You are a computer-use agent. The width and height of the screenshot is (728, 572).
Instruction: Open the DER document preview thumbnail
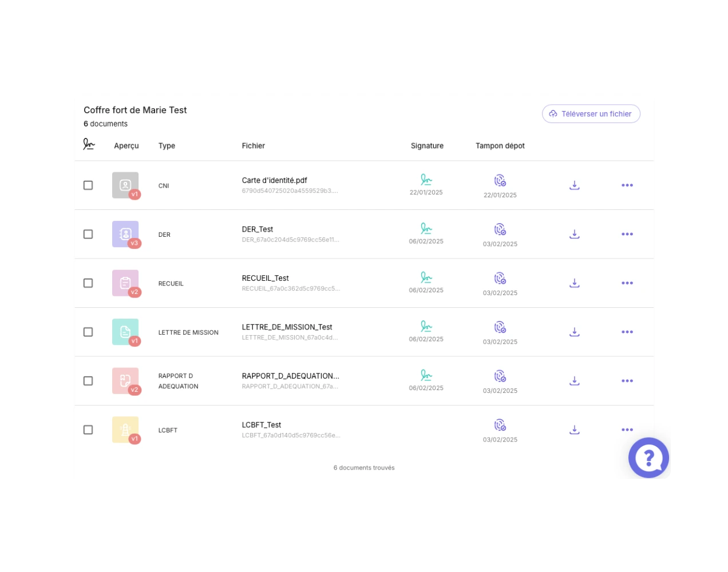click(125, 234)
